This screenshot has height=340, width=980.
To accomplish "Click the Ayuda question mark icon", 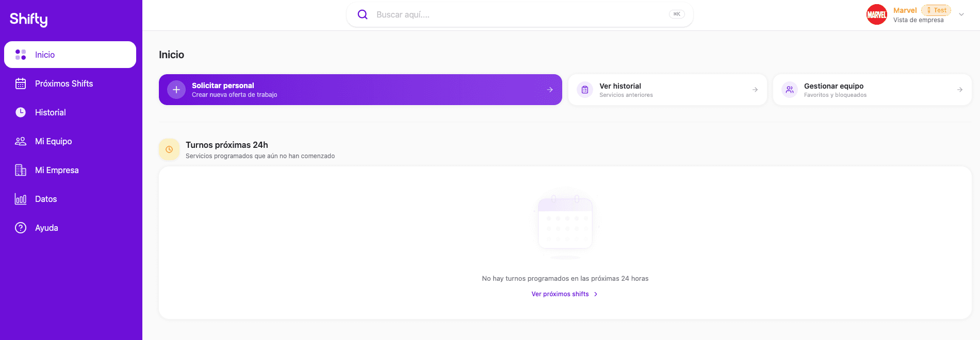I will coord(21,228).
